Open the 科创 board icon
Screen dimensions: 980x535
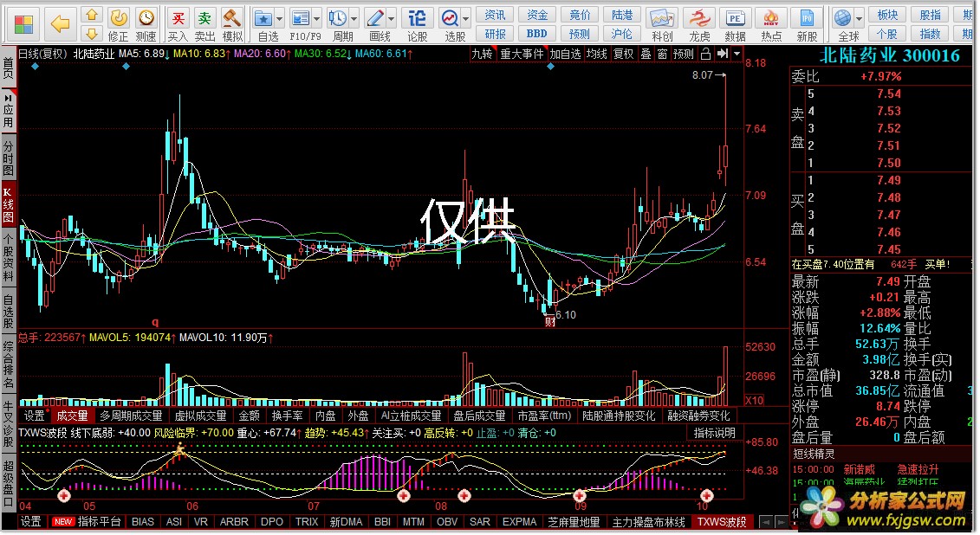click(662, 24)
